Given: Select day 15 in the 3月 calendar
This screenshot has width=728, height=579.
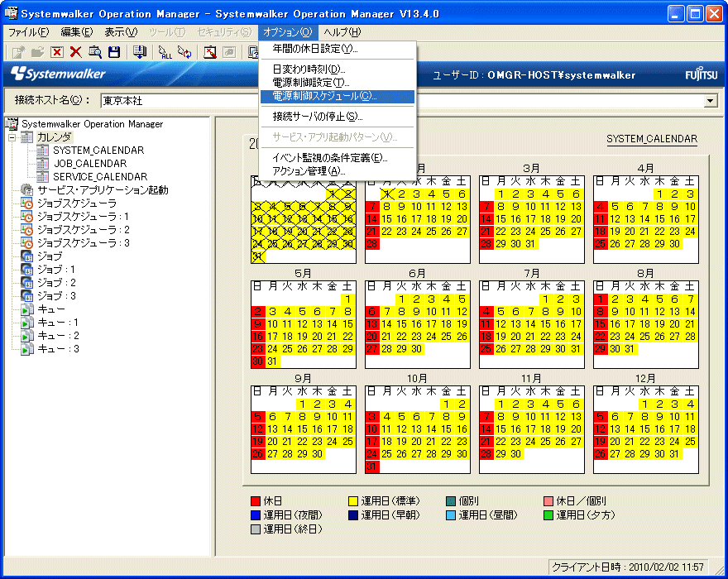Looking at the screenshot, I should [x=501, y=218].
